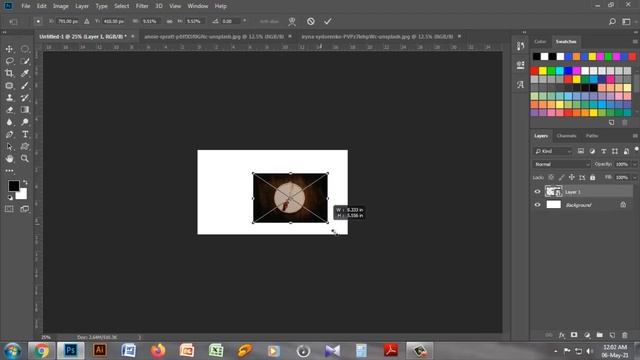The image size is (640, 360).
Task: Select the Eyedropper tool
Action: pos(24,73)
